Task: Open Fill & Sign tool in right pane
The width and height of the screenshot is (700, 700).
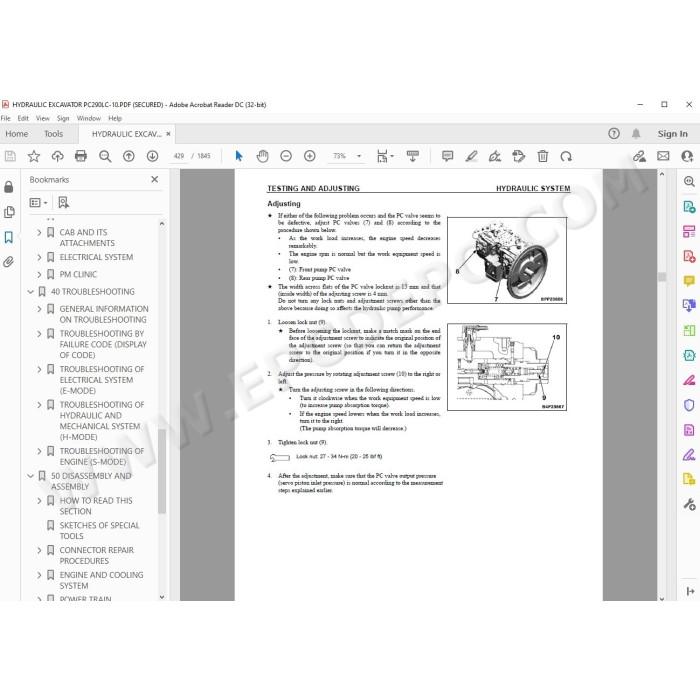Action: click(689, 455)
